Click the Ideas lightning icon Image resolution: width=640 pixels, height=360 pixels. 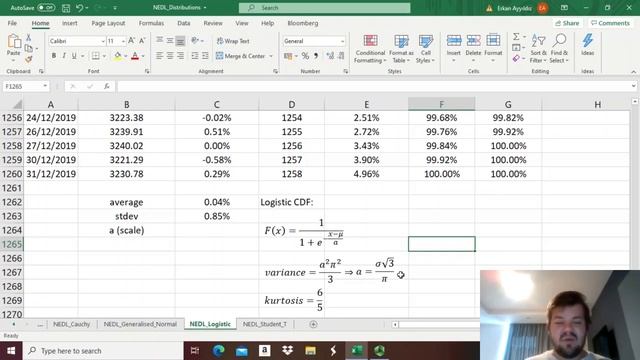(587, 41)
